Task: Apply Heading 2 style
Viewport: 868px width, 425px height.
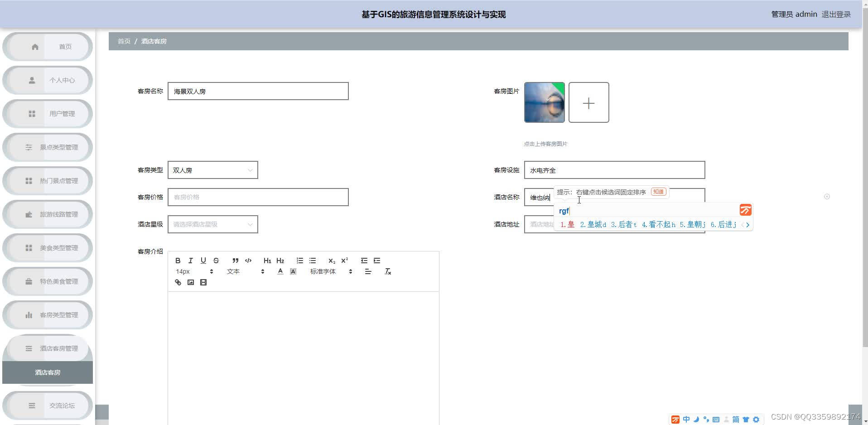Action: pos(280,261)
